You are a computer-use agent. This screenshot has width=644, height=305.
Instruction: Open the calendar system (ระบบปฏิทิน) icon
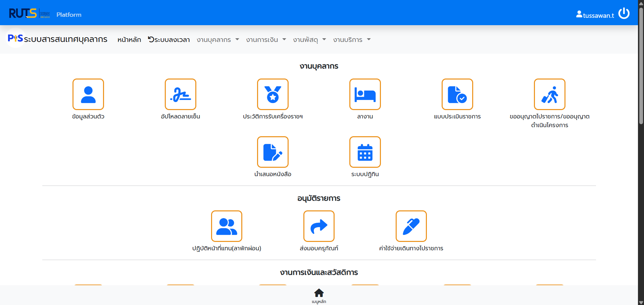coord(365,152)
